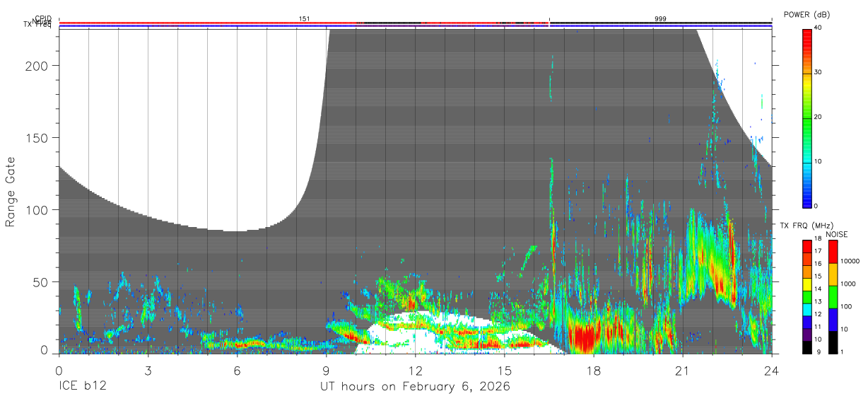
Task: Pick the green segment of NOISE colorbar
Action: click(833, 297)
